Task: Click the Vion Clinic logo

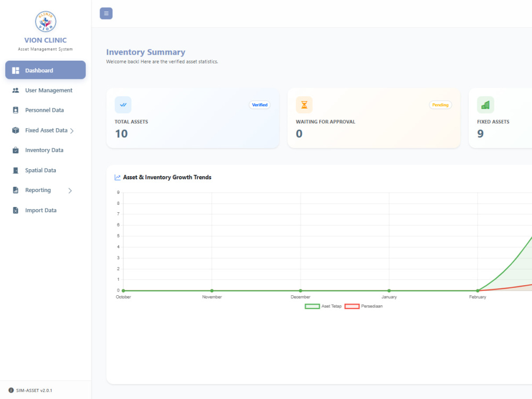Action: pos(45,21)
